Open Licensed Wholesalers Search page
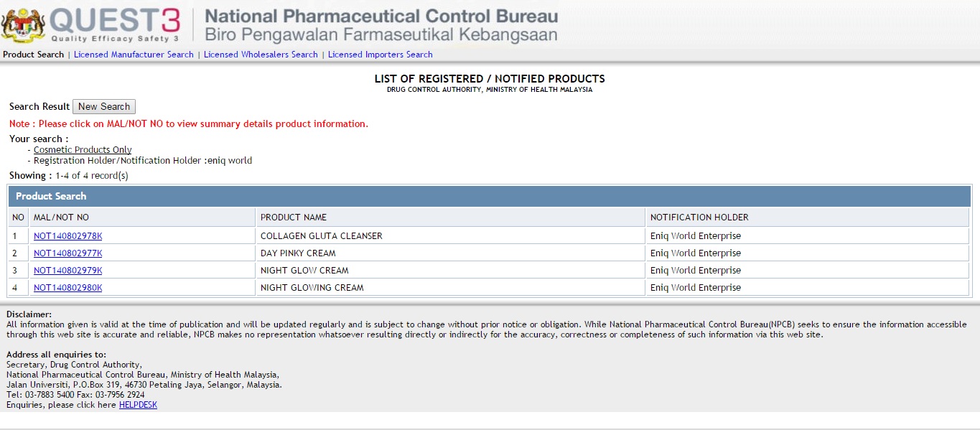980x430 pixels. pos(261,55)
